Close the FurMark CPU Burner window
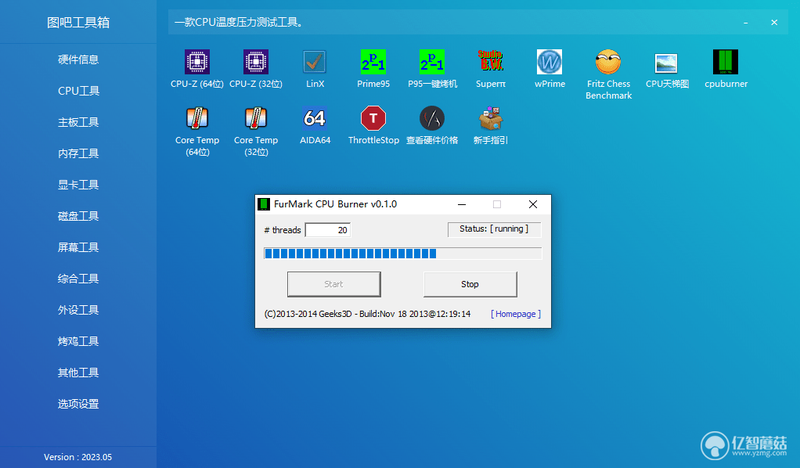The height and width of the screenshot is (468, 800). click(533, 204)
